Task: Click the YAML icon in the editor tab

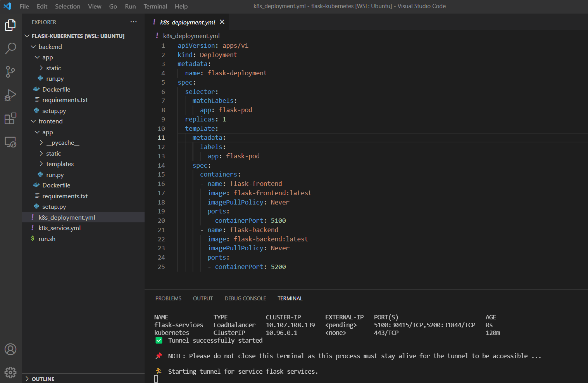Action: pyautogui.click(x=154, y=22)
